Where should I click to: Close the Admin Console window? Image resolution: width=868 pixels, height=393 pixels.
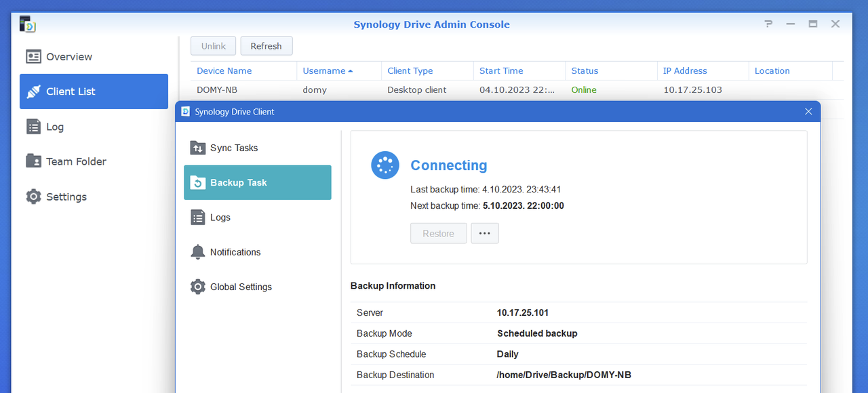click(835, 24)
